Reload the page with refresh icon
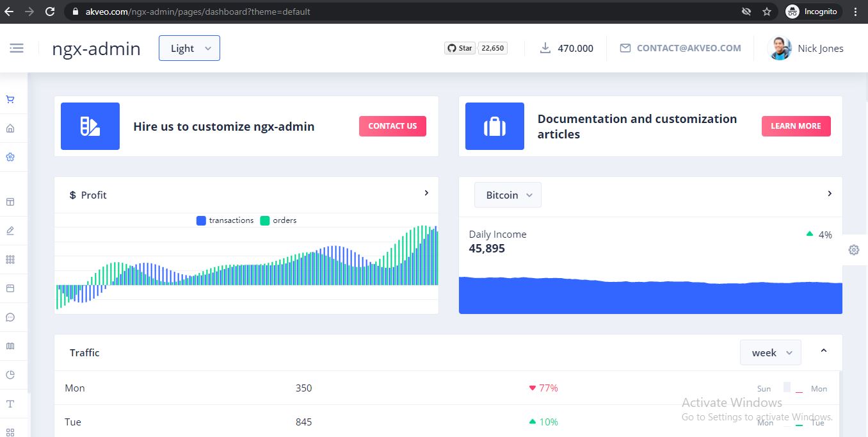This screenshot has width=868, height=437. (49, 12)
